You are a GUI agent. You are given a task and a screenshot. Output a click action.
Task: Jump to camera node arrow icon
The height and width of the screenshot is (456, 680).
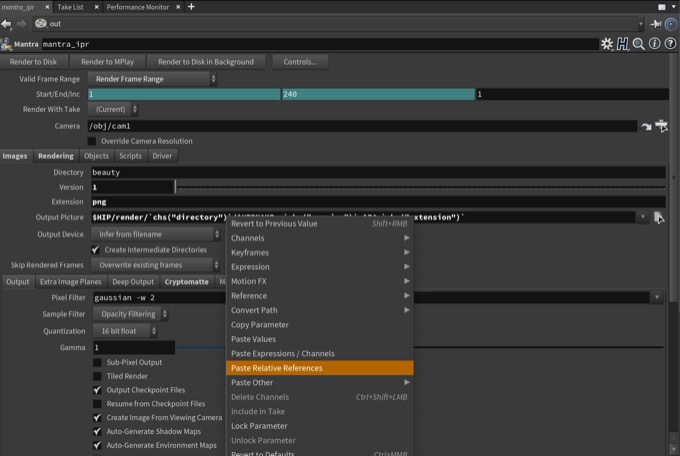click(x=646, y=126)
